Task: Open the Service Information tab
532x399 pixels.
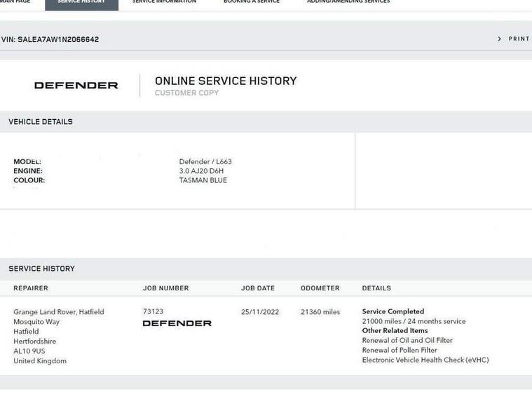Action: [x=164, y=2]
